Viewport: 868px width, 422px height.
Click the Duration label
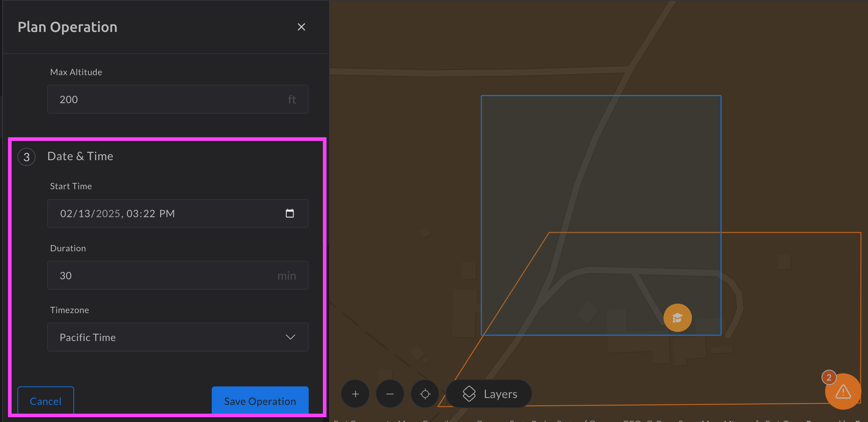click(68, 248)
